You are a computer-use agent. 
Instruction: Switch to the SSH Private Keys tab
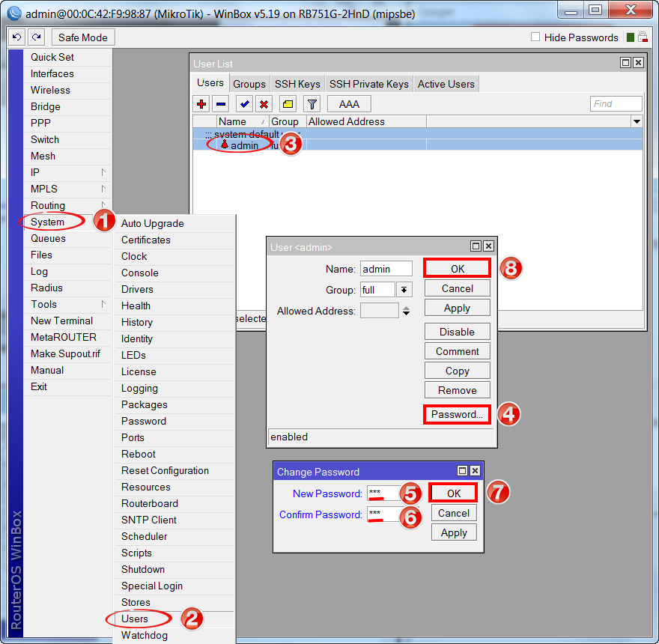[x=369, y=84]
